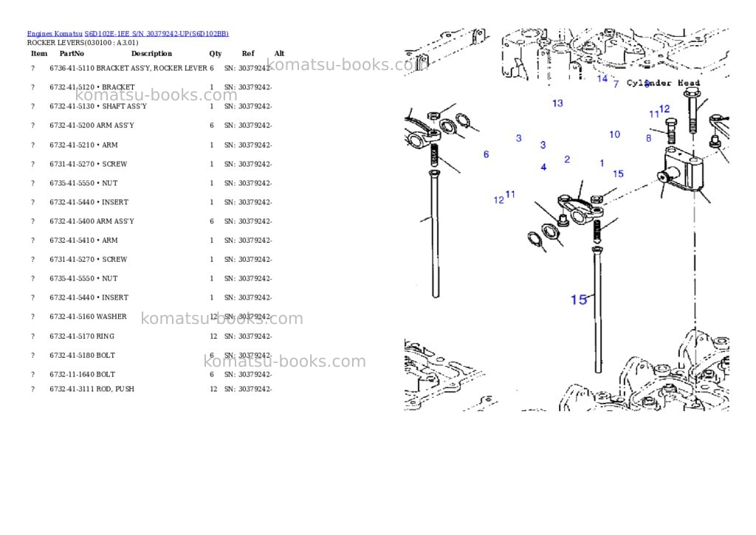Click the PartNo column header

[72, 53]
